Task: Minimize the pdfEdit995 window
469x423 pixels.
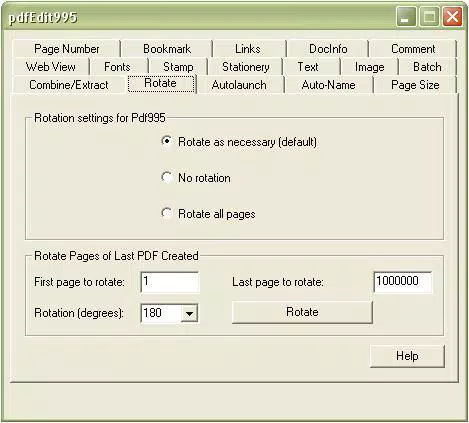Action: point(406,17)
